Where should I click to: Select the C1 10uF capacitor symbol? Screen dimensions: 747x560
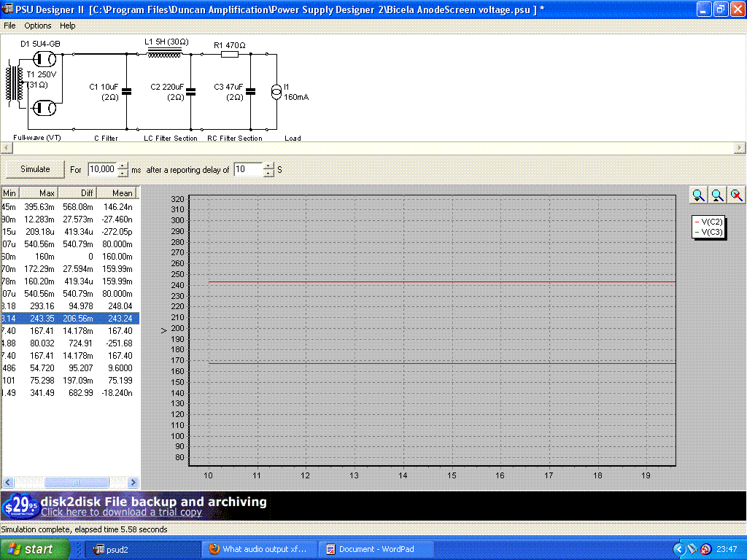[127, 91]
